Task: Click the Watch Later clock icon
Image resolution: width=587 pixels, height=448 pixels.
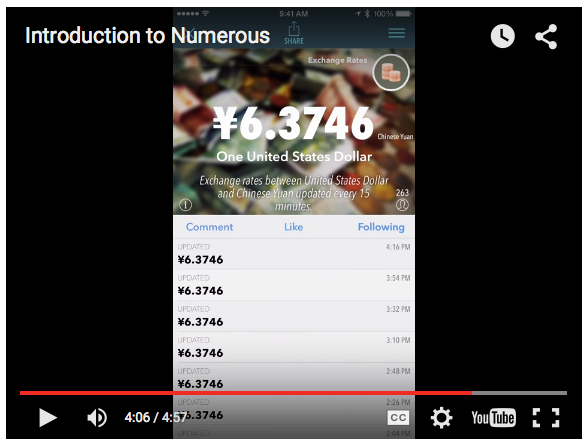Action: click(x=502, y=36)
